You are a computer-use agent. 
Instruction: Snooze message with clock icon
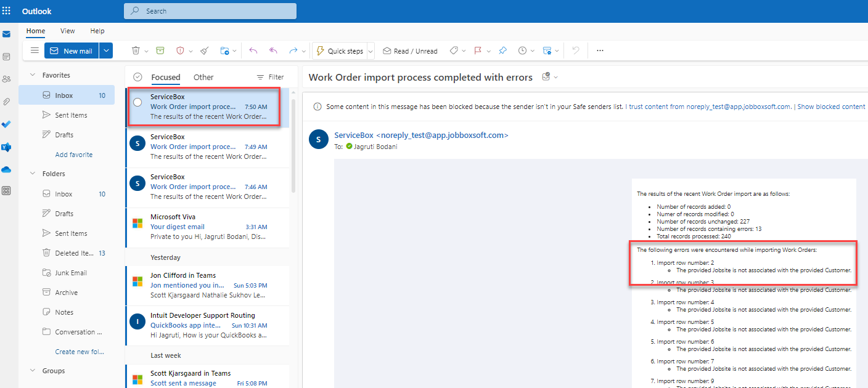click(x=522, y=51)
